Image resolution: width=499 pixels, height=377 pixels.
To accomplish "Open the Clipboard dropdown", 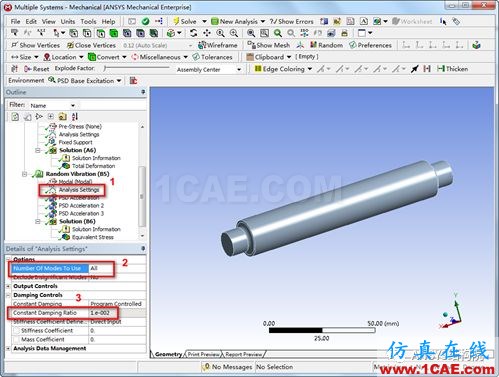I will (x=289, y=57).
